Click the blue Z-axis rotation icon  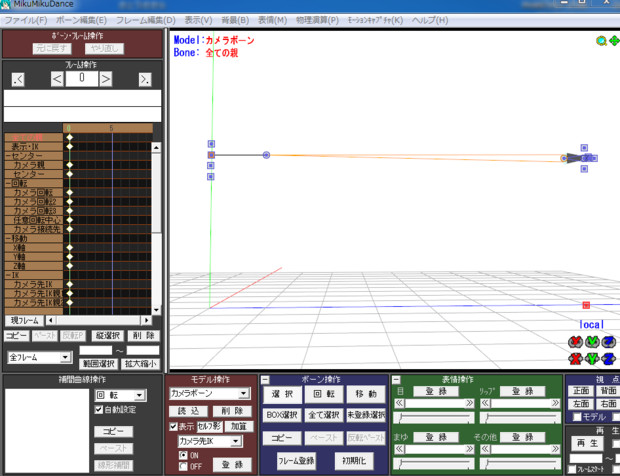[609, 341]
